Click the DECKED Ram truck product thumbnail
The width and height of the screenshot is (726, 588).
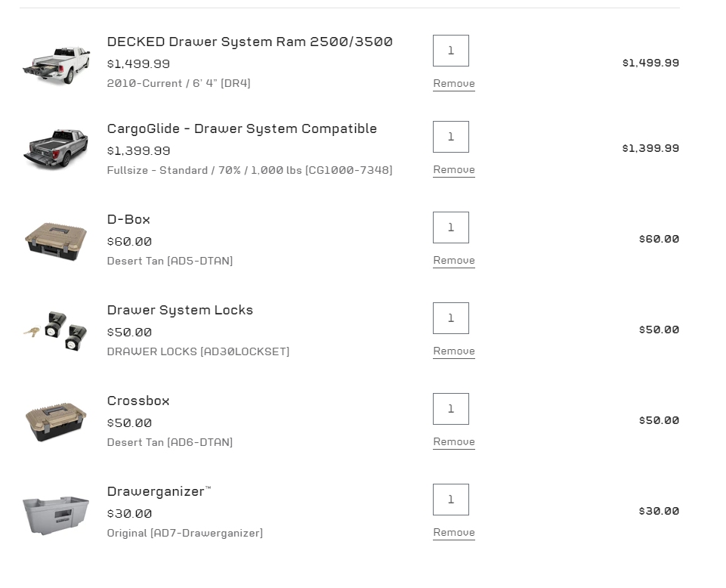(x=56, y=63)
